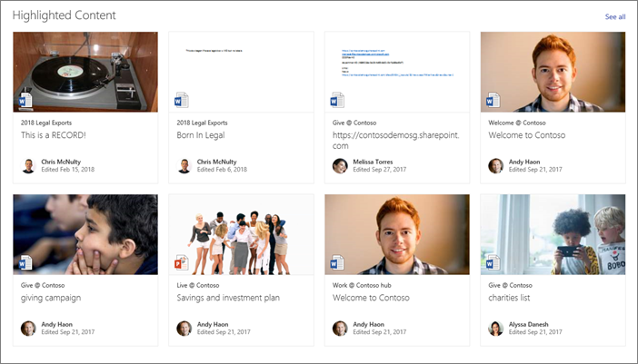
Task: Click the Word icon on giving campaign card
Action: 25,263
